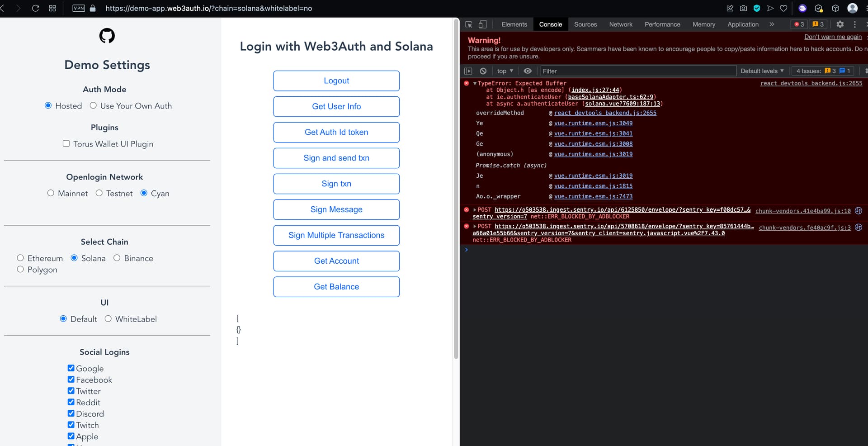The height and width of the screenshot is (446, 868).
Task: Open the blue shield ad blocker icon
Action: tap(757, 8)
